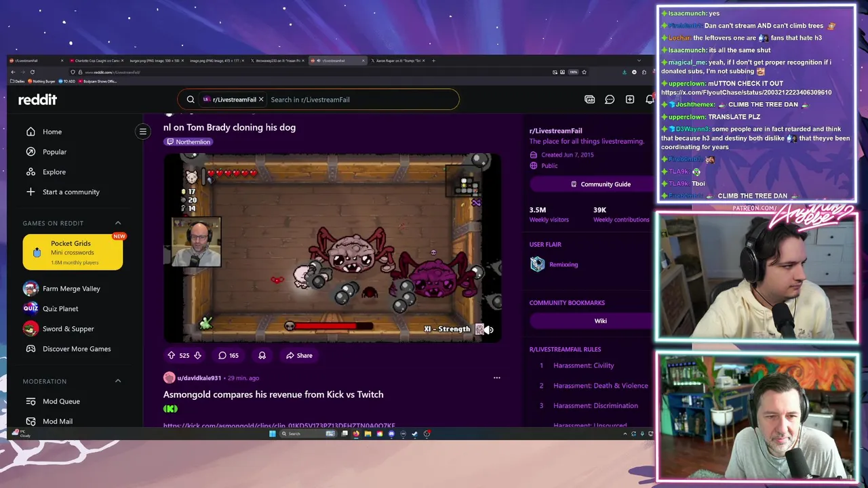Viewport: 868px width, 488px height.
Task: Expand rule Harassment: Discrimination
Action: coord(595,406)
